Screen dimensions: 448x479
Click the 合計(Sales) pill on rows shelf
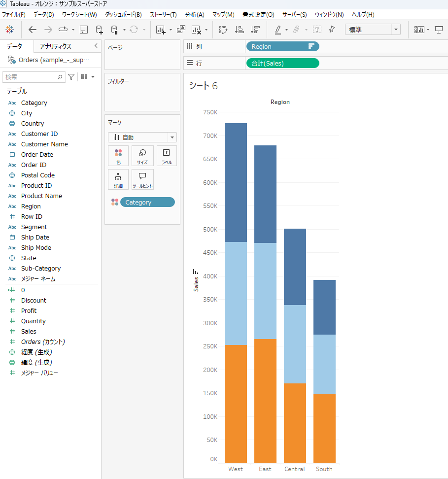282,63
